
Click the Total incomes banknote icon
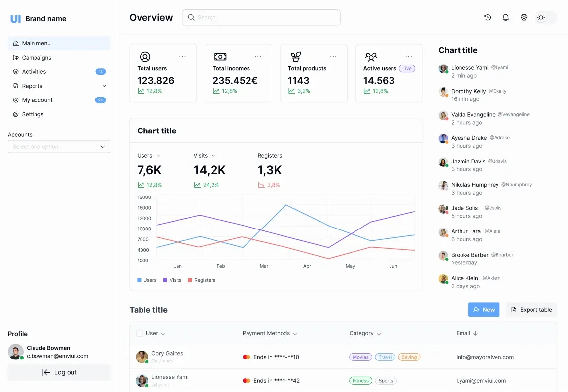coord(220,57)
